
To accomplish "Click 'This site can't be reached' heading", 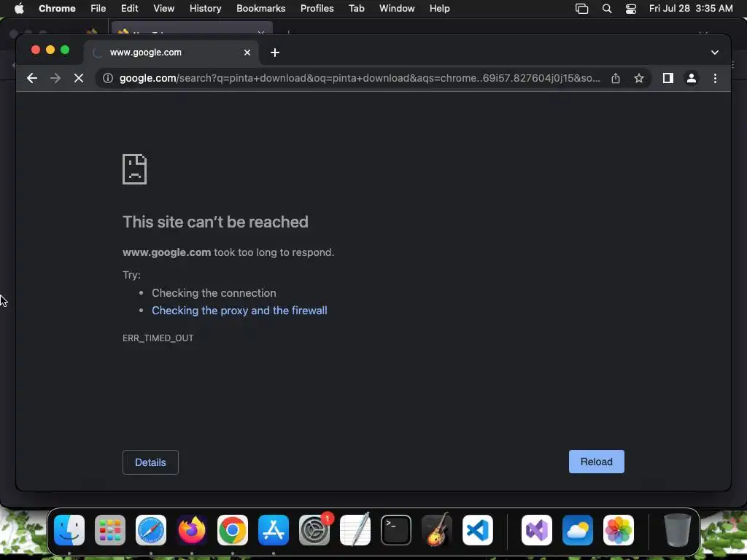I will click(x=215, y=222).
